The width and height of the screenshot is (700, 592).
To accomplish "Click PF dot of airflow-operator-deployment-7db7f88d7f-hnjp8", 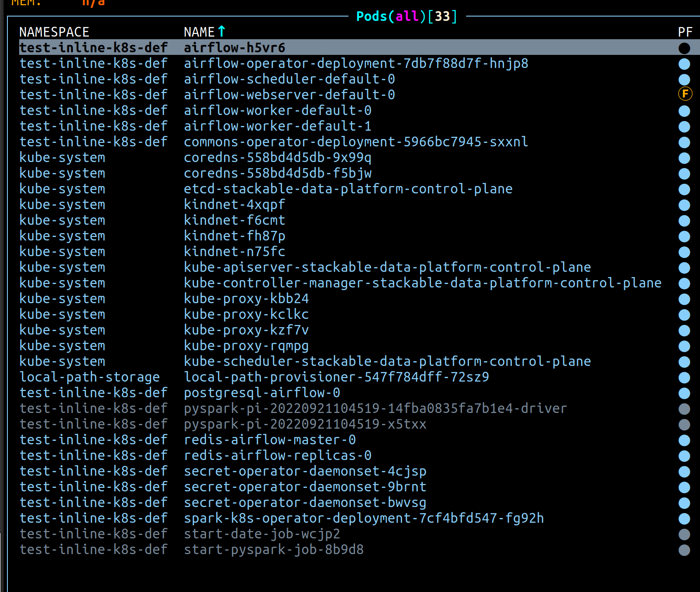I will [x=684, y=64].
